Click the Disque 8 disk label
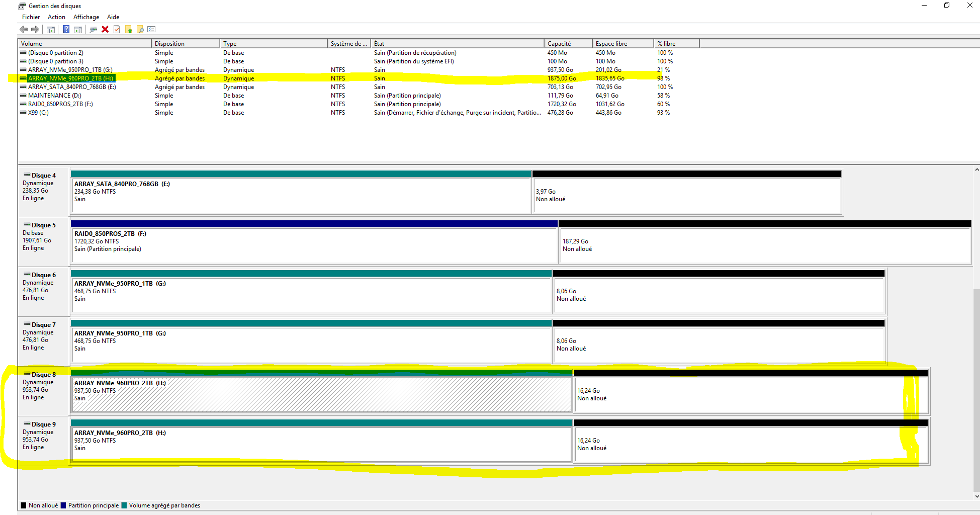The width and height of the screenshot is (980, 515). pos(44,375)
